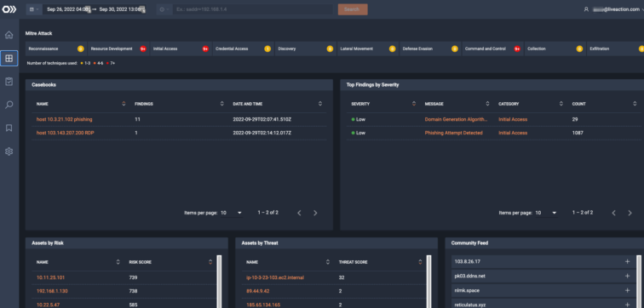Select the Defense Evasion tactic tile
The height and width of the screenshot is (308, 644).
pyautogui.click(x=430, y=48)
